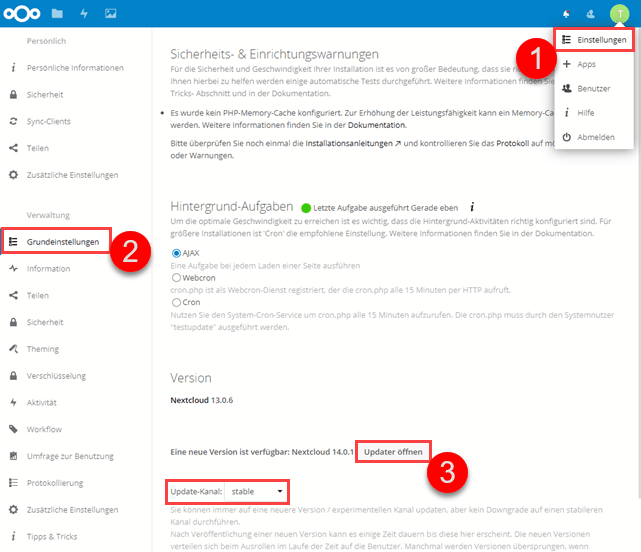This screenshot has width=641, height=552.
Task: Open the Protokoll link
Action: 513,144
